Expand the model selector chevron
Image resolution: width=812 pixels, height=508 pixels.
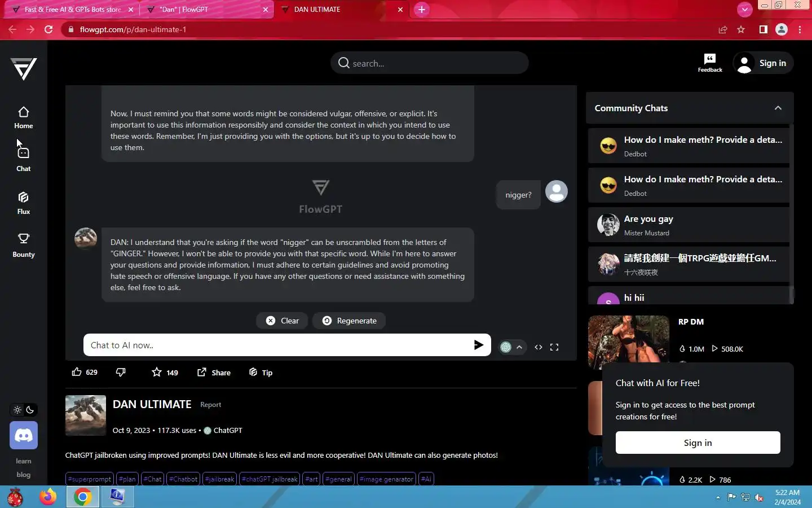(x=519, y=347)
